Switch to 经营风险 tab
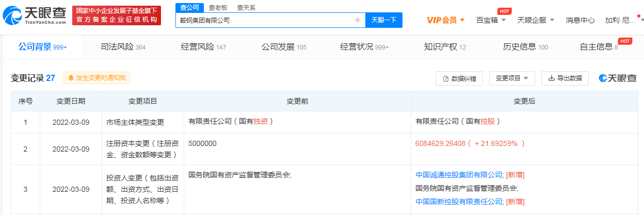Image resolution: width=644 pixels, height=215 pixels. tap(203, 47)
